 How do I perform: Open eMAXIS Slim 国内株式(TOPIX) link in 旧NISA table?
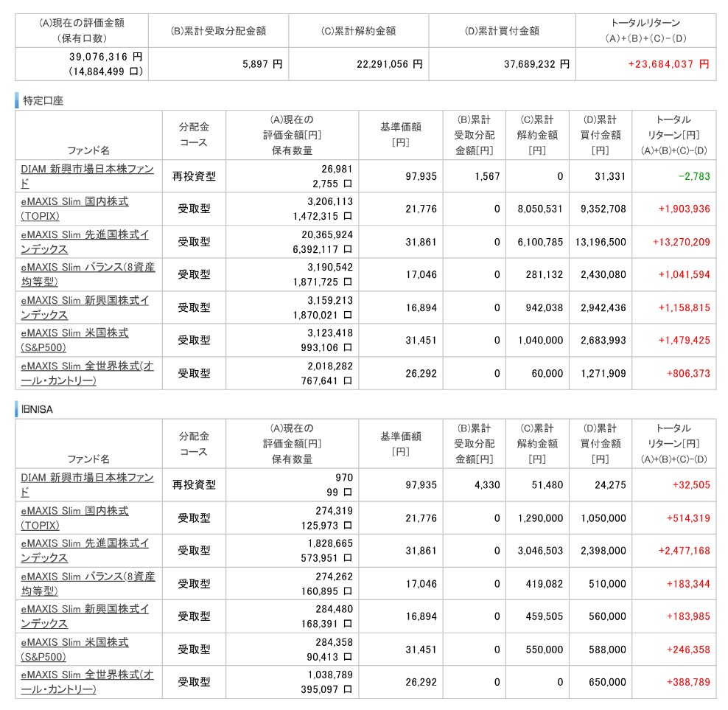click(74, 518)
